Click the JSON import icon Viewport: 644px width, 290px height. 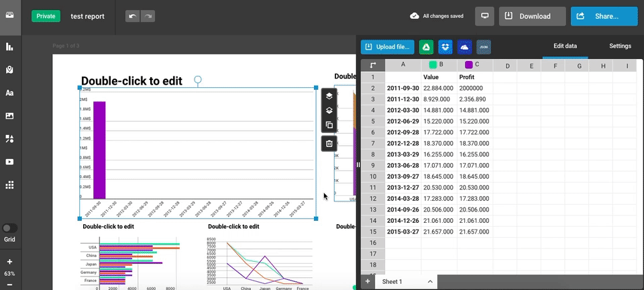484,47
